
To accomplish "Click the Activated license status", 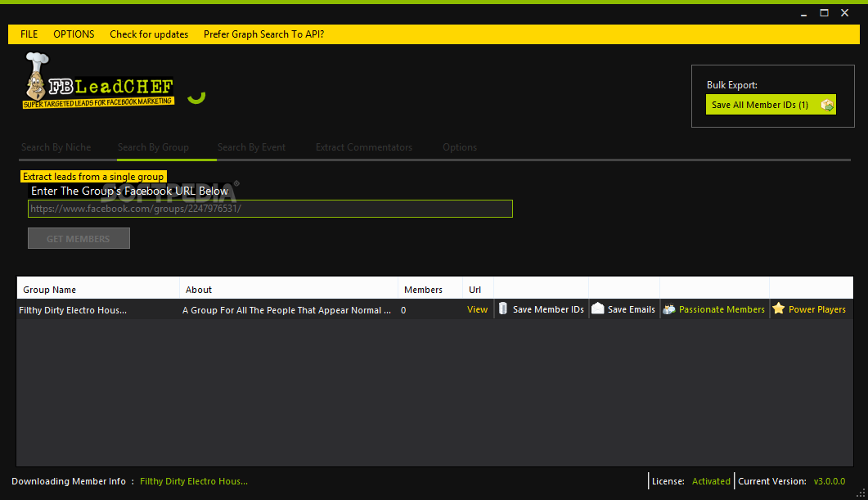I will tap(711, 481).
